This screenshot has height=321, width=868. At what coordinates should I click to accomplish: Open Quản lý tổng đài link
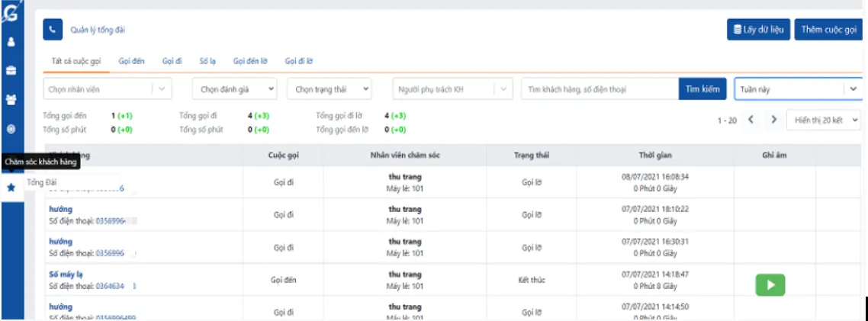click(x=98, y=30)
